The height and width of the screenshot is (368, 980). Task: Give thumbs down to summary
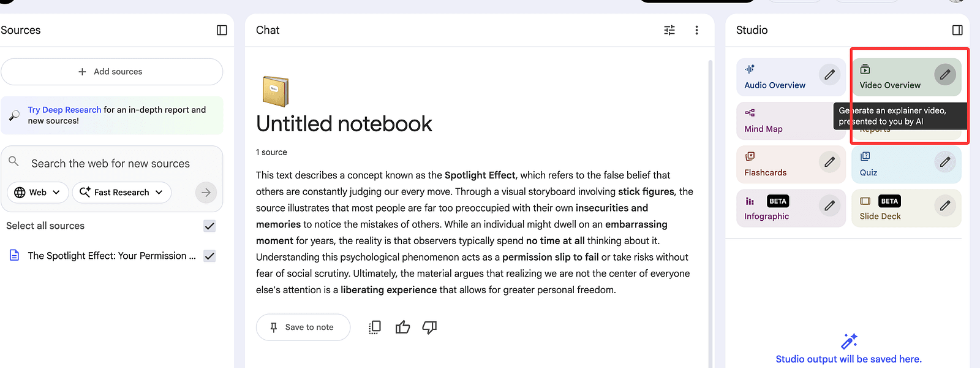[429, 328]
